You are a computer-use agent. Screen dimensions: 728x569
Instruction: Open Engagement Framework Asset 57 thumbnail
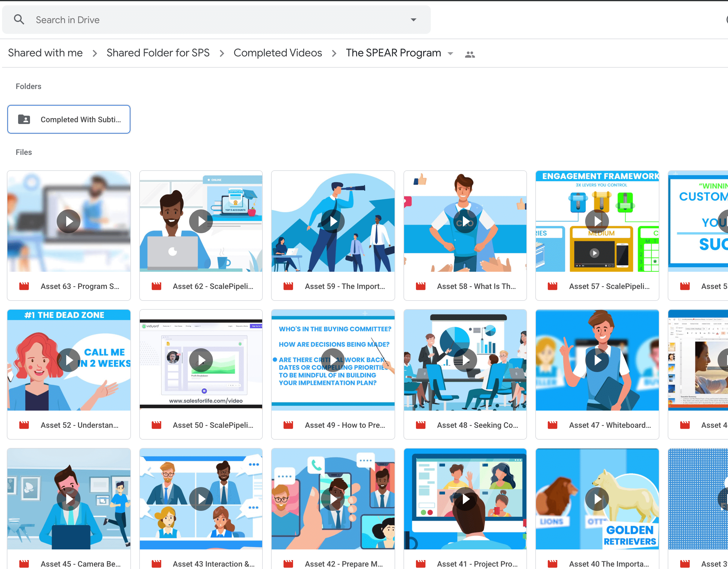click(597, 221)
